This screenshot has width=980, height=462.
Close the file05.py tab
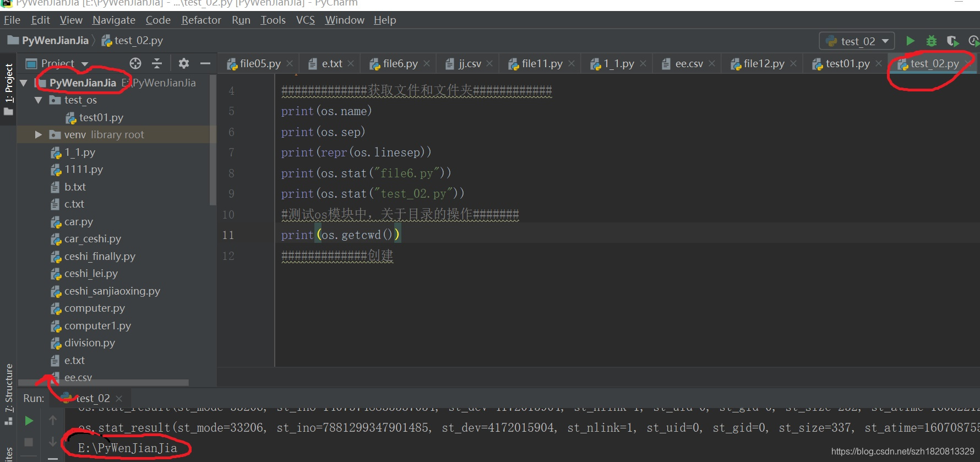[x=290, y=64]
